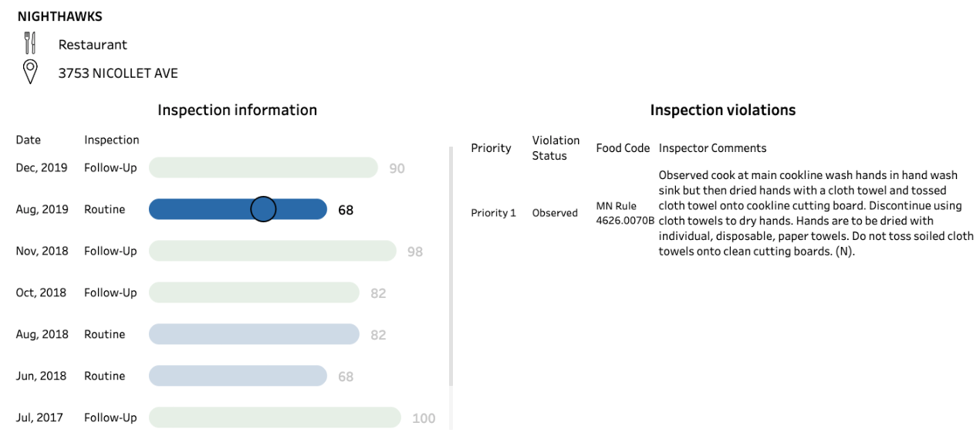The width and height of the screenshot is (980, 443).
Task: Click the Inspector Comments column header
Action: (712, 148)
